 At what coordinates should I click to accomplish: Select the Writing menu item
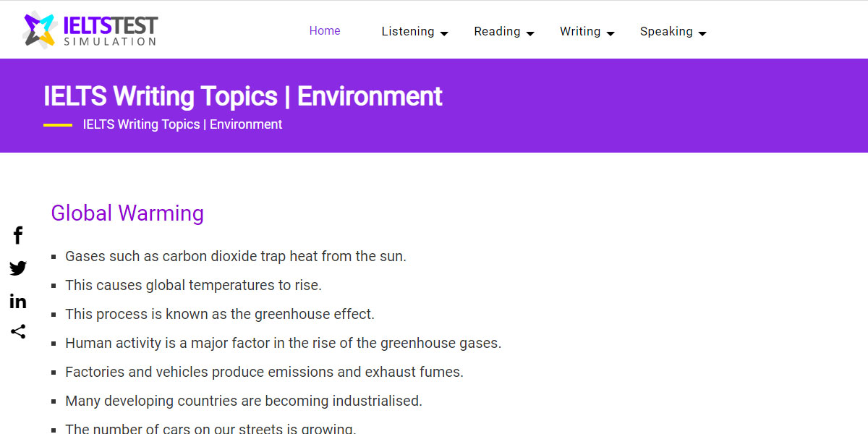click(x=580, y=31)
